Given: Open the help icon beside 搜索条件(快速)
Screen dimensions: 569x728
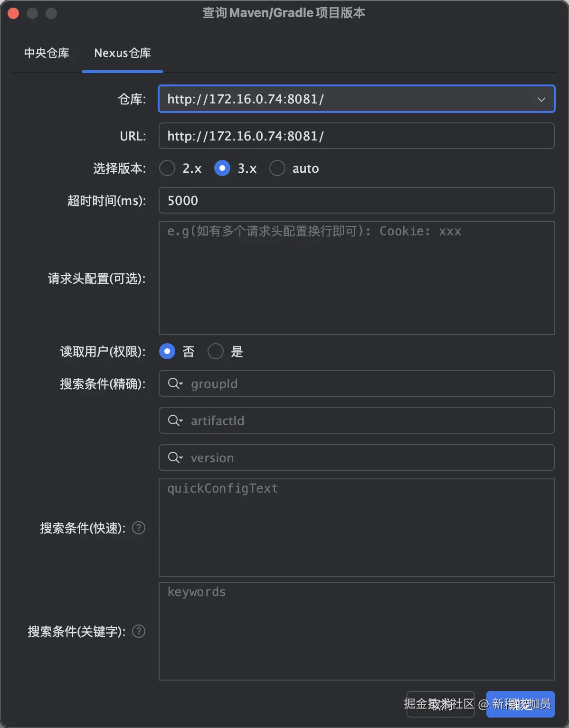Looking at the screenshot, I should (x=138, y=528).
